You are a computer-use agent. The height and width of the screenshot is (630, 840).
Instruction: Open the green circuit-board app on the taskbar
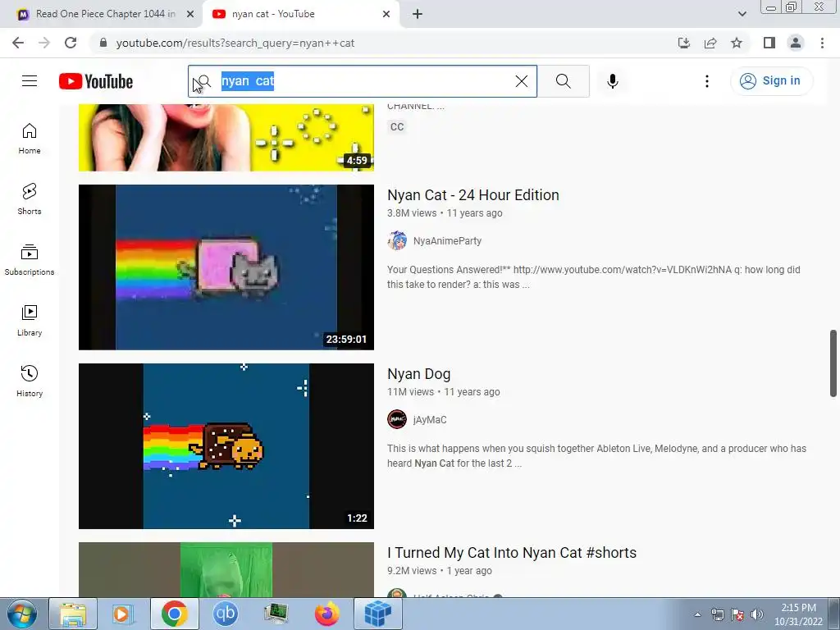pos(276,614)
